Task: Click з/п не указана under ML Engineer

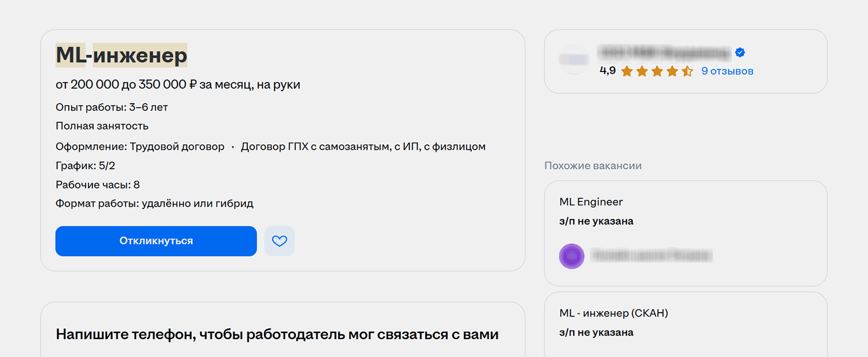Action: (596, 221)
